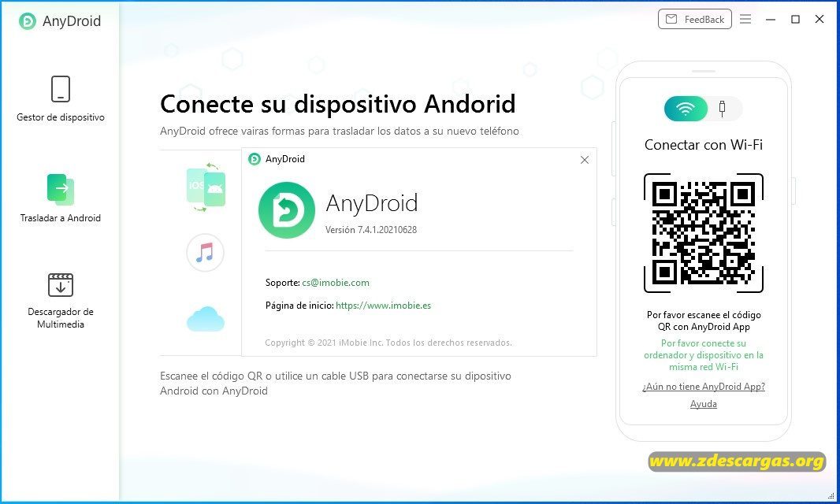
Task: Switch to Wi-Fi connection mode
Action: tap(686, 109)
